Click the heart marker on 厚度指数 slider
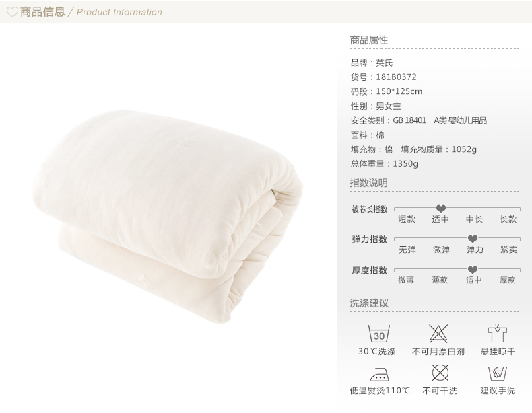Viewport: 532px width, 413px height. [473, 270]
